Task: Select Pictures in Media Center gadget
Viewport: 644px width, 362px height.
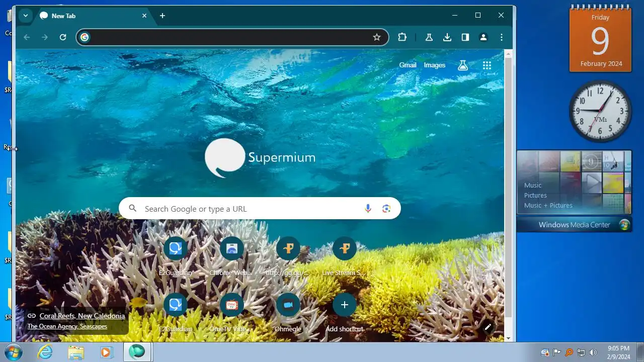Action: (x=535, y=195)
